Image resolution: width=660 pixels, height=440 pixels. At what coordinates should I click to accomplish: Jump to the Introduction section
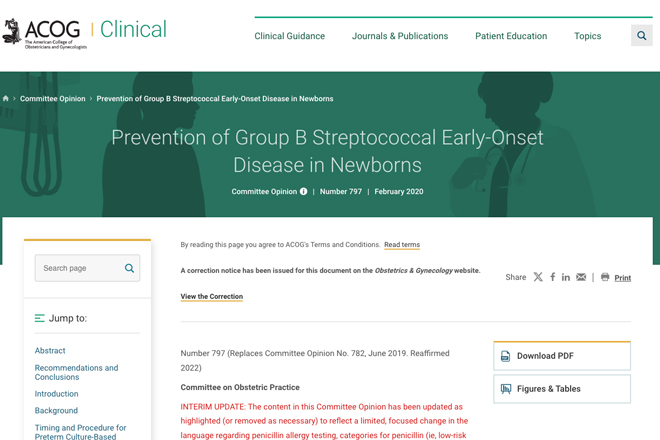[56, 394]
